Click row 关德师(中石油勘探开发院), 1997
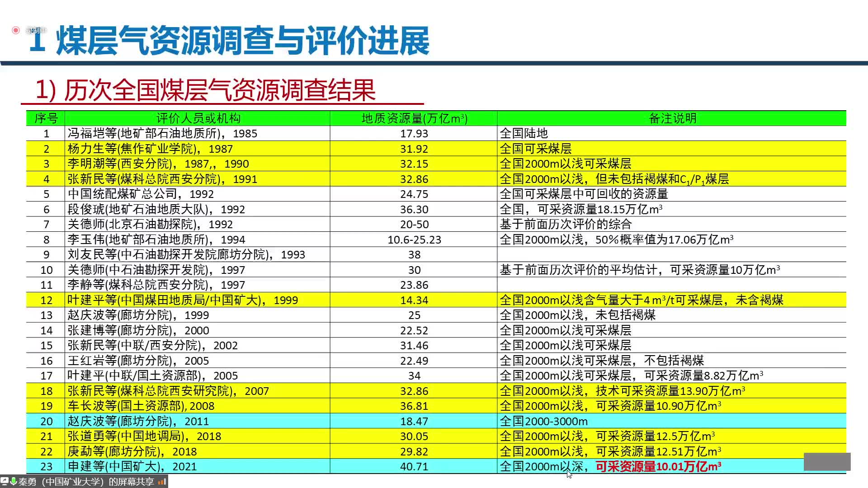Image resolution: width=868 pixels, height=488 pixels. pos(436,270)
